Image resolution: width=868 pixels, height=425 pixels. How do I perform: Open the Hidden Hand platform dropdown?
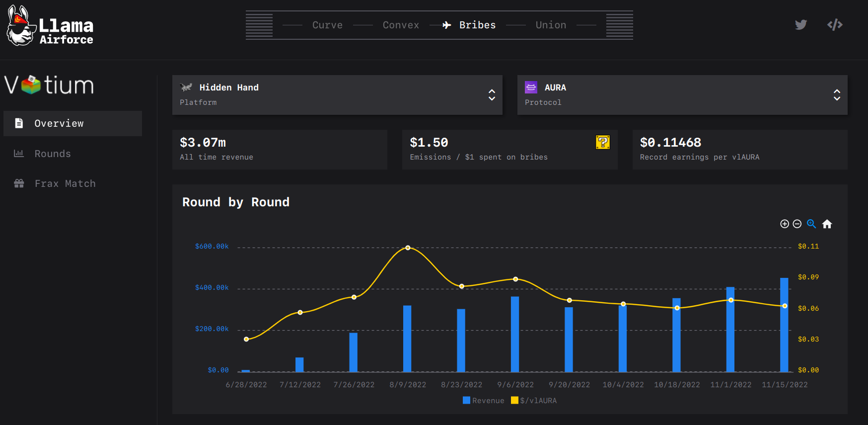(337, 95)
